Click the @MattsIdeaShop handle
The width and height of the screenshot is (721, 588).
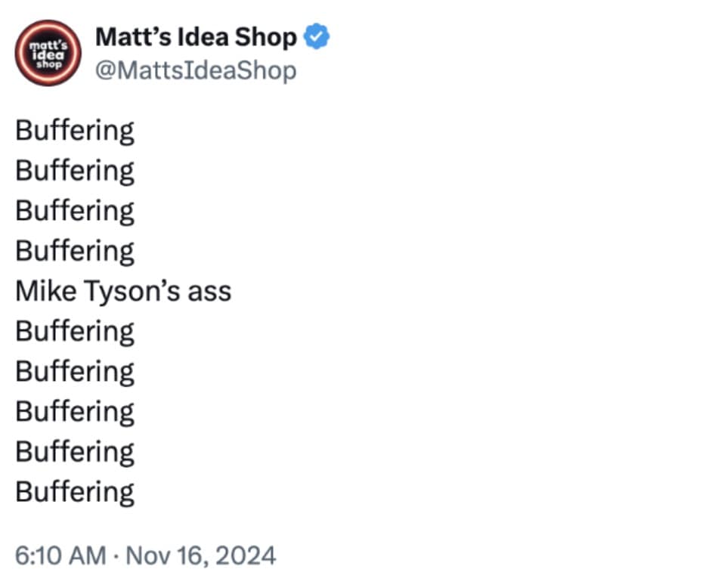tap(196, 71)
